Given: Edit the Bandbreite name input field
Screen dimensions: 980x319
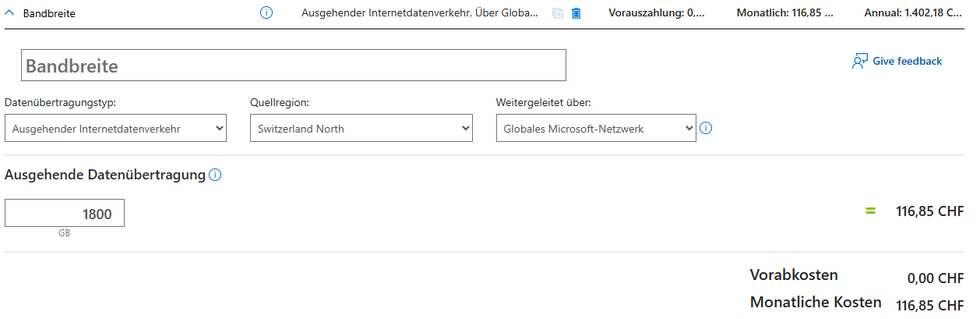Looking at the screenshot, I should point(294,66).
